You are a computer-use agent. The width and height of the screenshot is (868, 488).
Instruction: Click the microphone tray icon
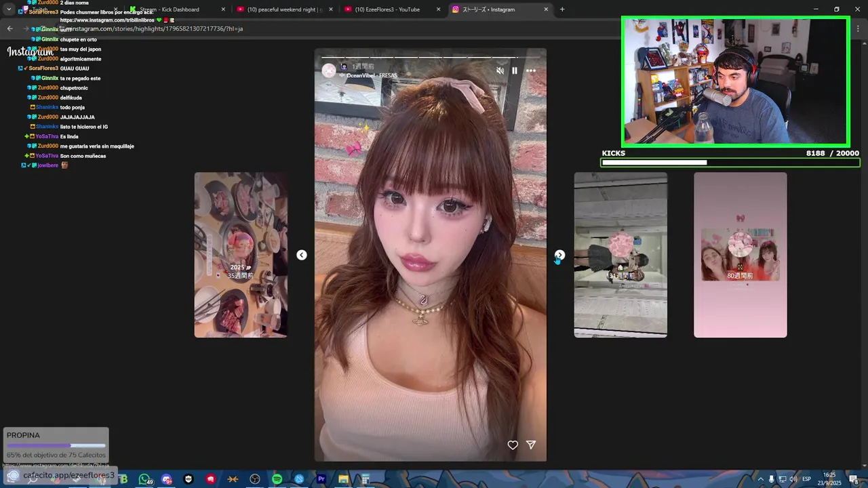pyautogui.click(x=771, y=479)
